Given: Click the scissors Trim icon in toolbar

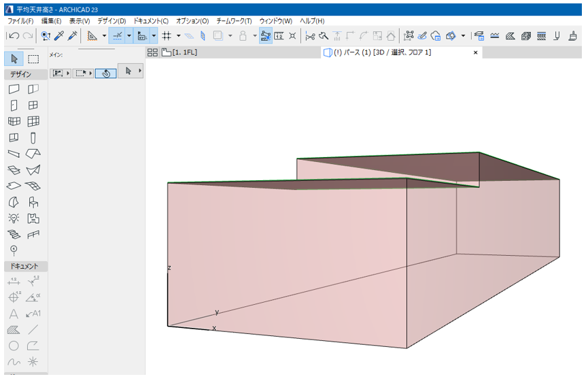Looking at the screenshot, I should [x=310, y=35].
